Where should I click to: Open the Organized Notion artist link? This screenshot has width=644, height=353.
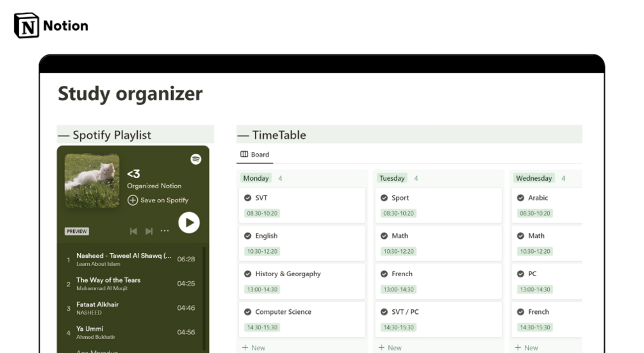(x=154, y=186)
